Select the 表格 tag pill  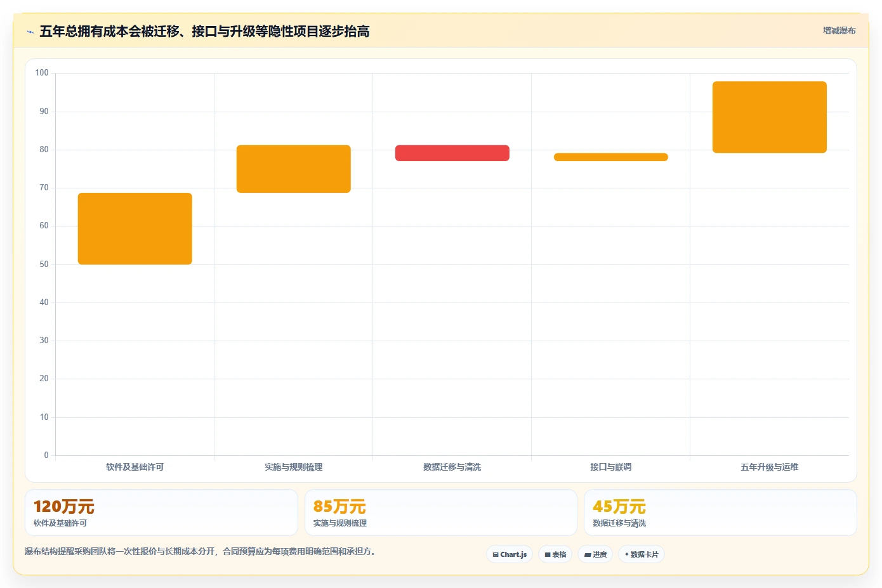(x=555, y=554)
